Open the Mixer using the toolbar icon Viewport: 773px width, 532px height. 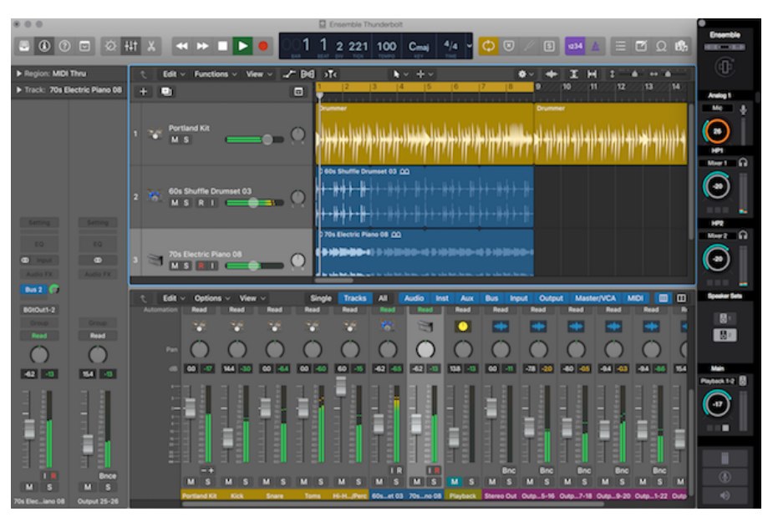pos(131,46)
